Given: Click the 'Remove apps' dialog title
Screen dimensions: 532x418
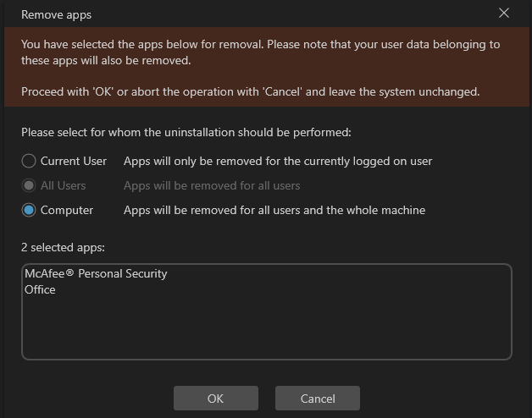Looking at the screenshot, I should [56, 14].
